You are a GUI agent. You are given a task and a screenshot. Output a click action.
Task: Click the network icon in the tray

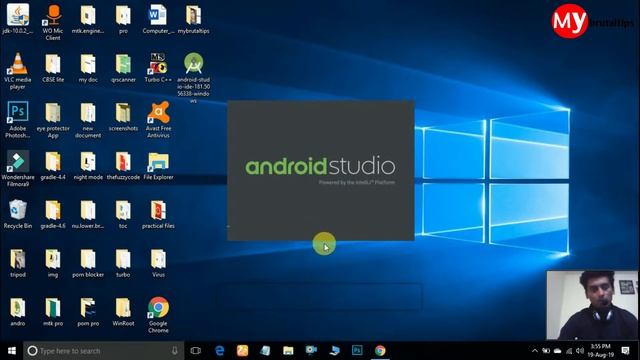coord(569,351)
